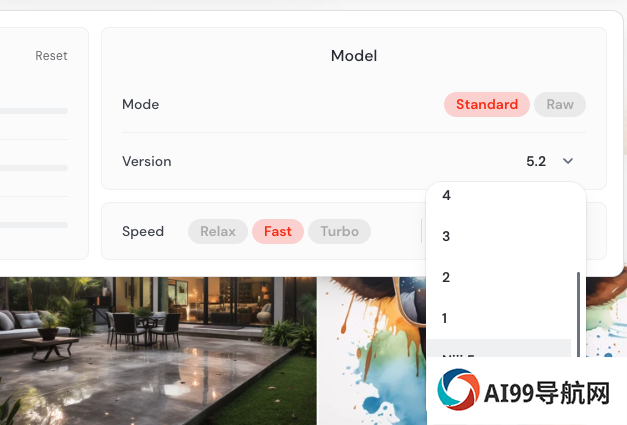The image size is (627, 425).
Task: Click the Reset link
Action: pos(51,56)
